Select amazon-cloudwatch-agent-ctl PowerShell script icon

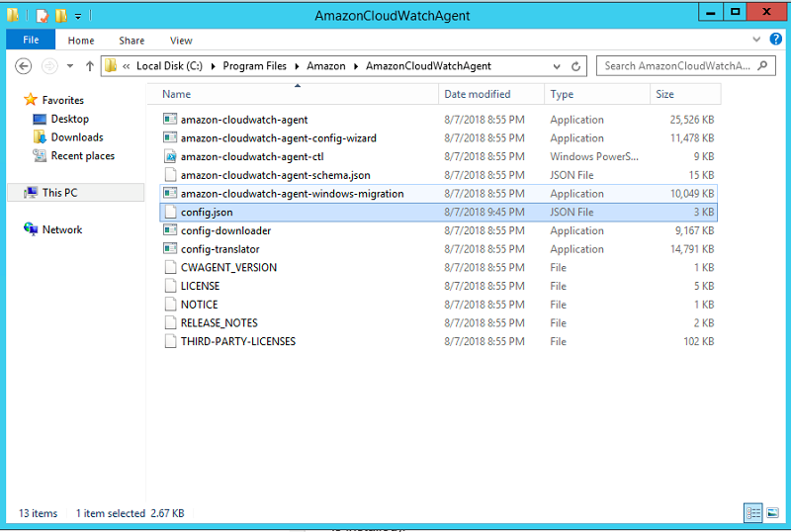coord(170,156)
